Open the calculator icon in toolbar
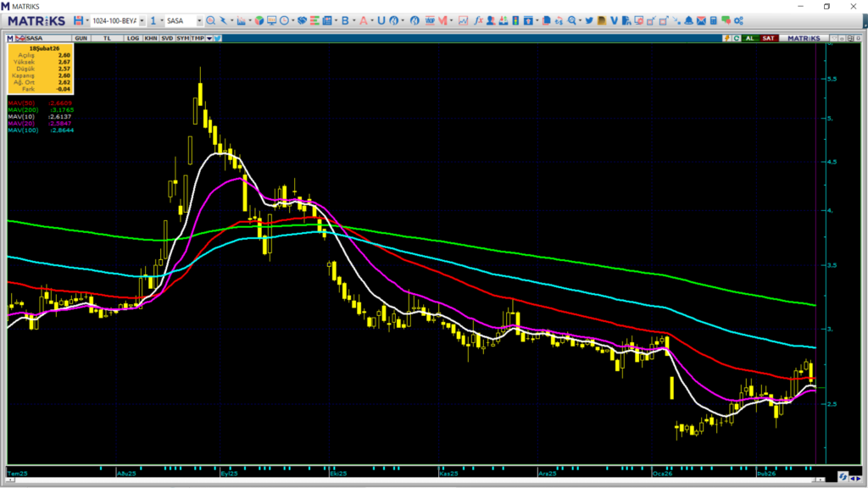The height and width of the screenshot is (488, 868). (714, 20)
